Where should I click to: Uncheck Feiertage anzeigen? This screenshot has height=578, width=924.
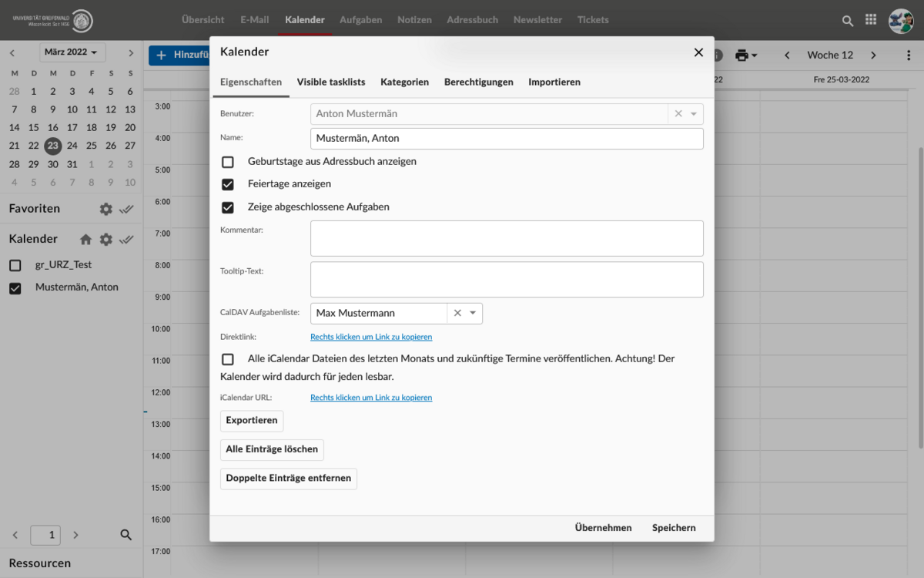click(x=228, y=184)
